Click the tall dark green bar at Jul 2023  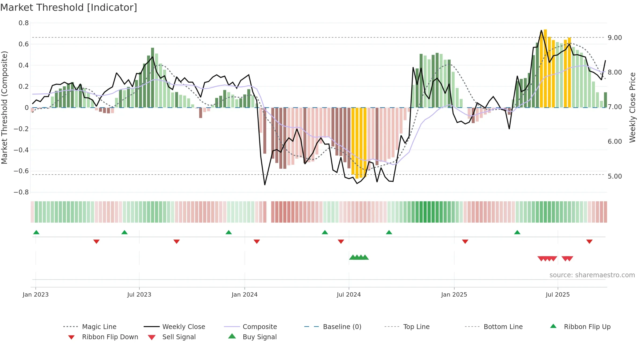point(153,77)
